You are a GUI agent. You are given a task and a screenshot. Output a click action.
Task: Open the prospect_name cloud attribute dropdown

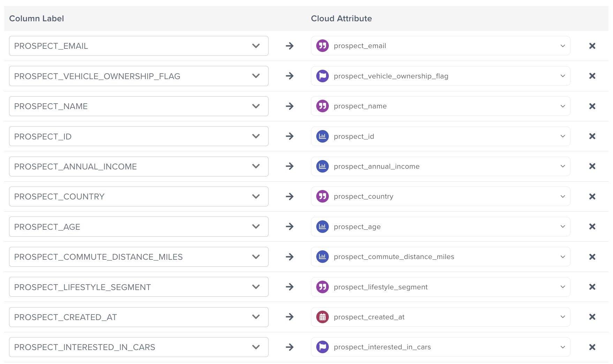440,106
